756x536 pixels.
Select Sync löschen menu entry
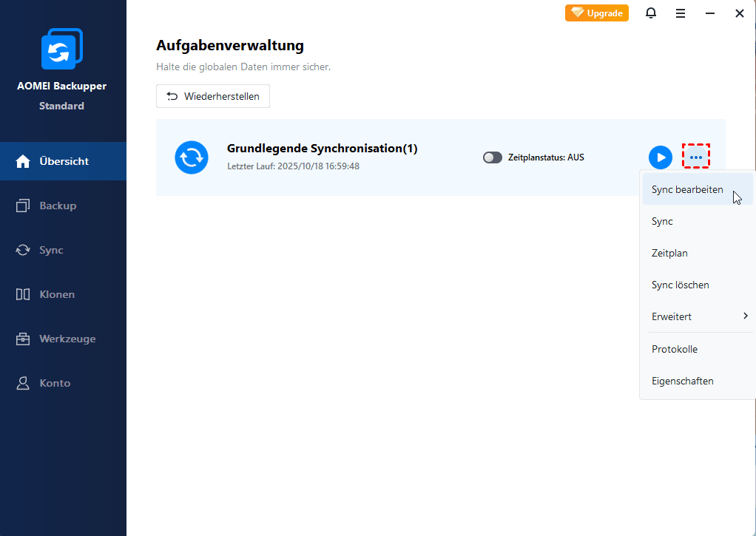[x=697, y=285]
